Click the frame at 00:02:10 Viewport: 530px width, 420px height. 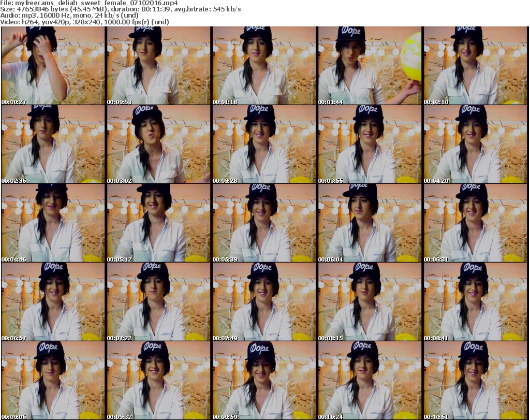click(x=476, y=66)
